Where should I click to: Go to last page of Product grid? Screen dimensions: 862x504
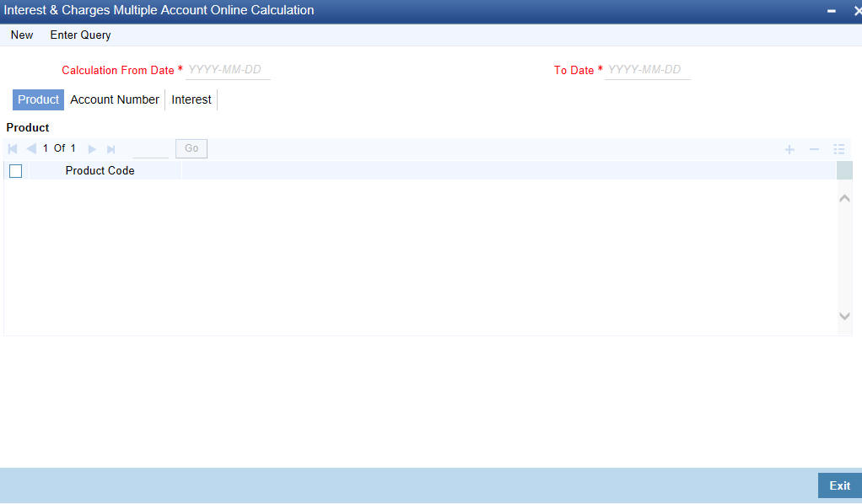[111, 149]
